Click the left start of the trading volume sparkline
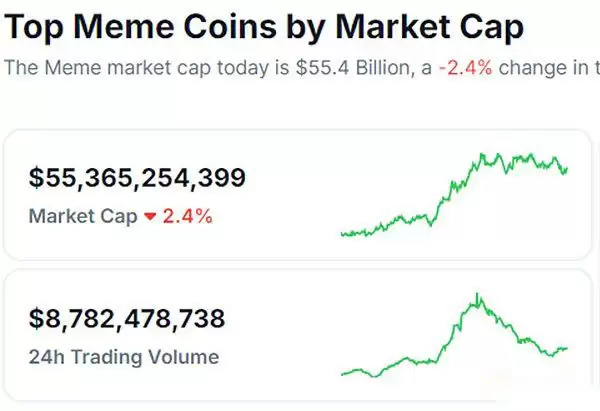 [342, 374]
